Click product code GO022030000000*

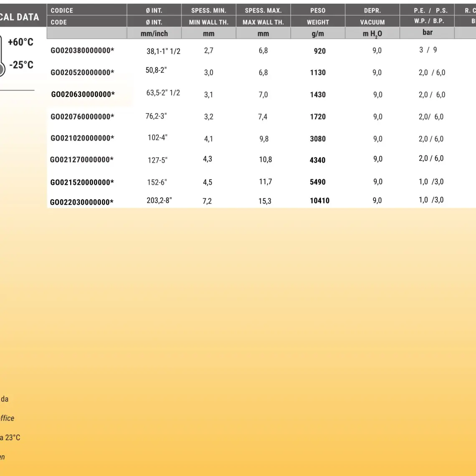(x=82, y=203)
